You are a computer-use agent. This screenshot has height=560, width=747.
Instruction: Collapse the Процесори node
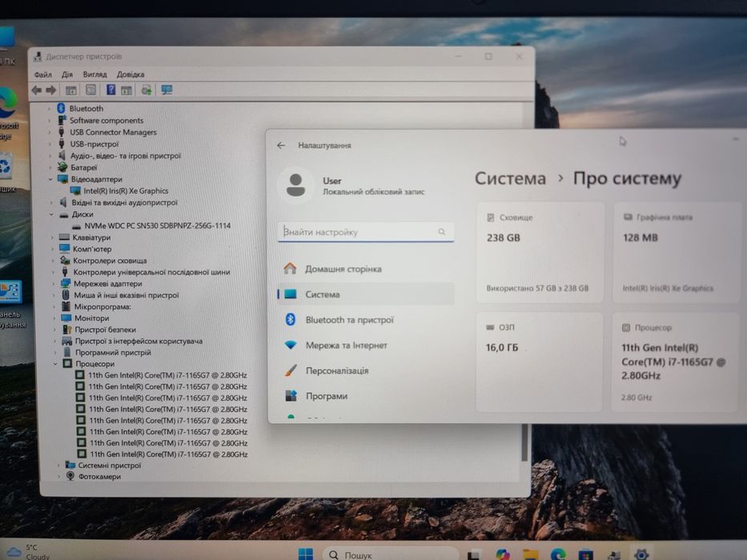pyautogui.click(x=55, y=364)
